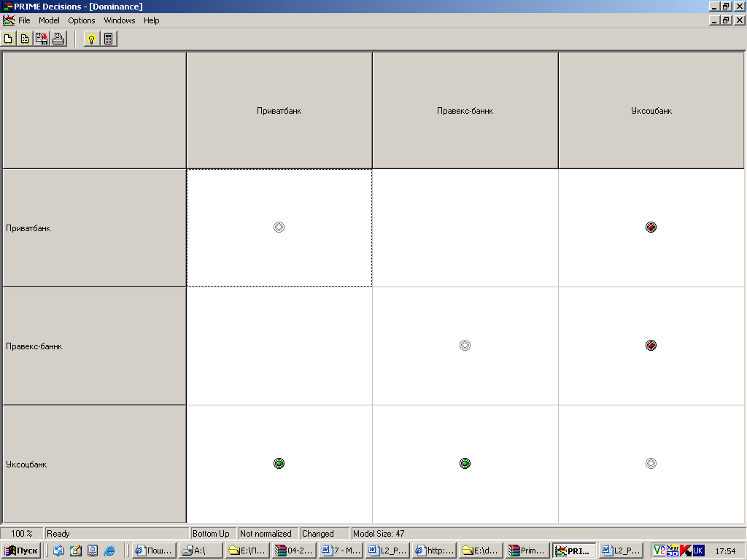
Task: Click the Internet Explorer quick launch icon
Action: [109, 551]
